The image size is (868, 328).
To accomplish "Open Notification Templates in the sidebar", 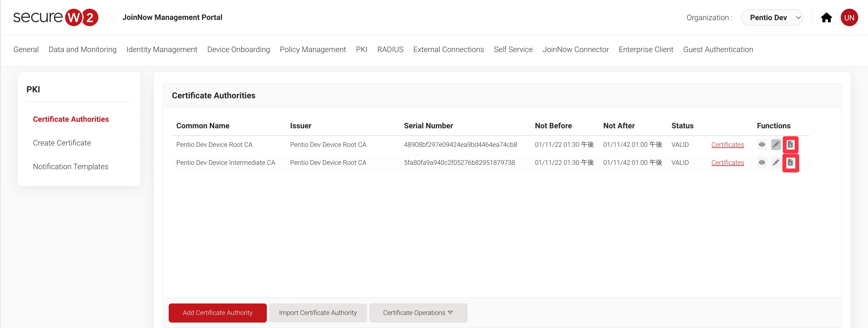I will click(x=70, y=166).
